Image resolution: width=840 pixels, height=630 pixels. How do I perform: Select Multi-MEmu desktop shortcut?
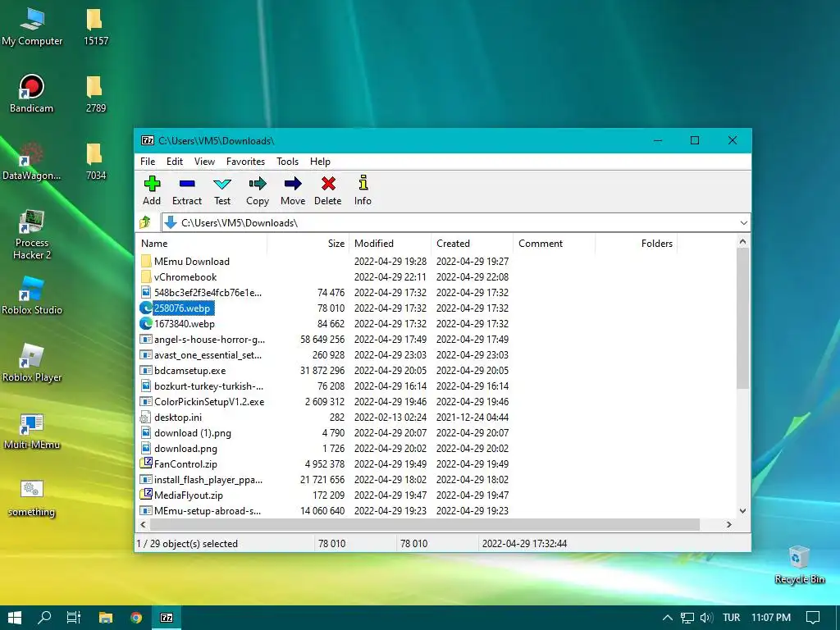click(32, 431)
